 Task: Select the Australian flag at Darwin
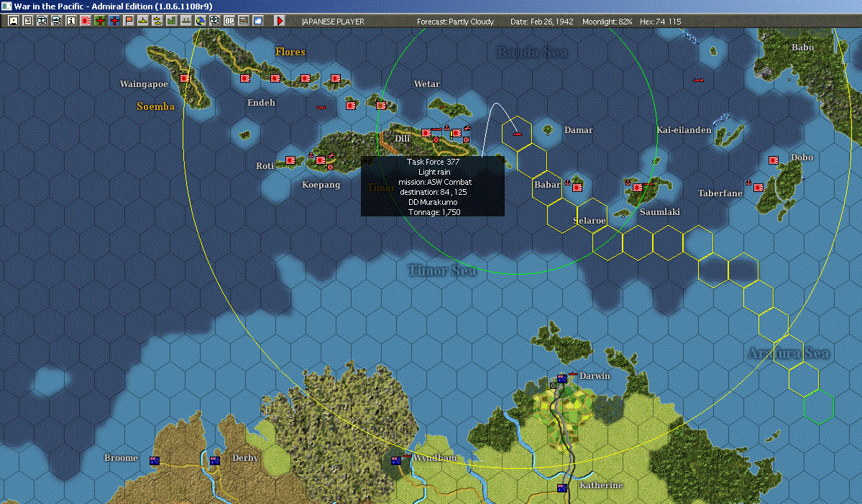(x=561, y=379)
